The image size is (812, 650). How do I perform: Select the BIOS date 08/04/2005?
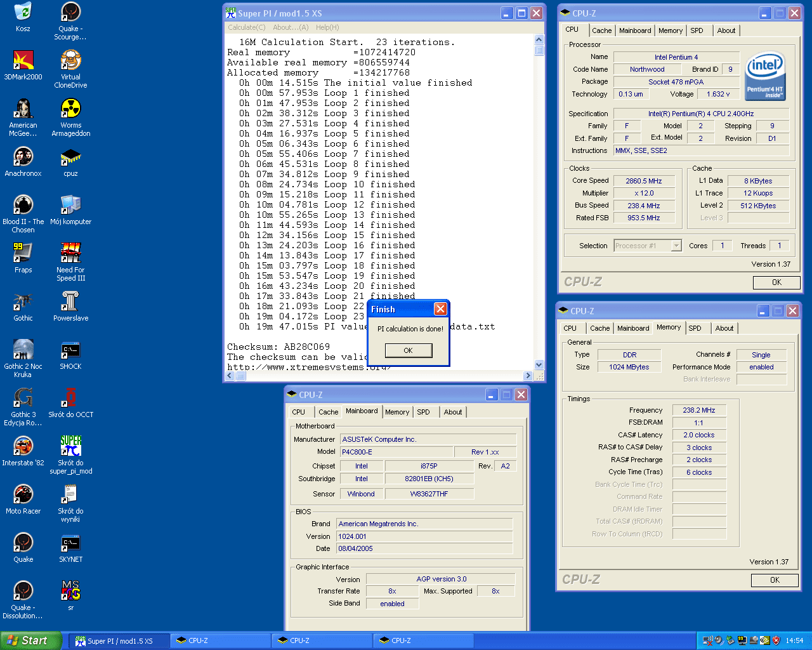[424, 548]
